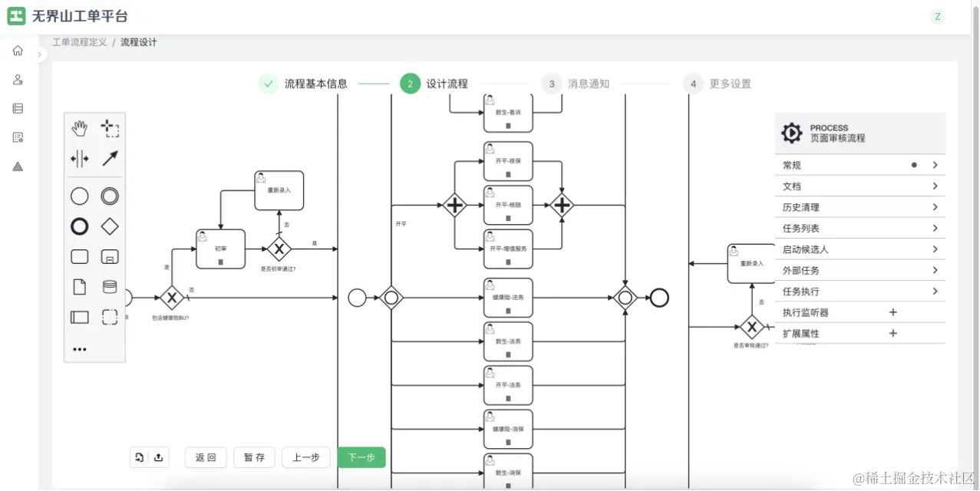Select the gateway diamond tool
Image resolution: width=980 pixels, height=491 pixels.
(110, 226)
